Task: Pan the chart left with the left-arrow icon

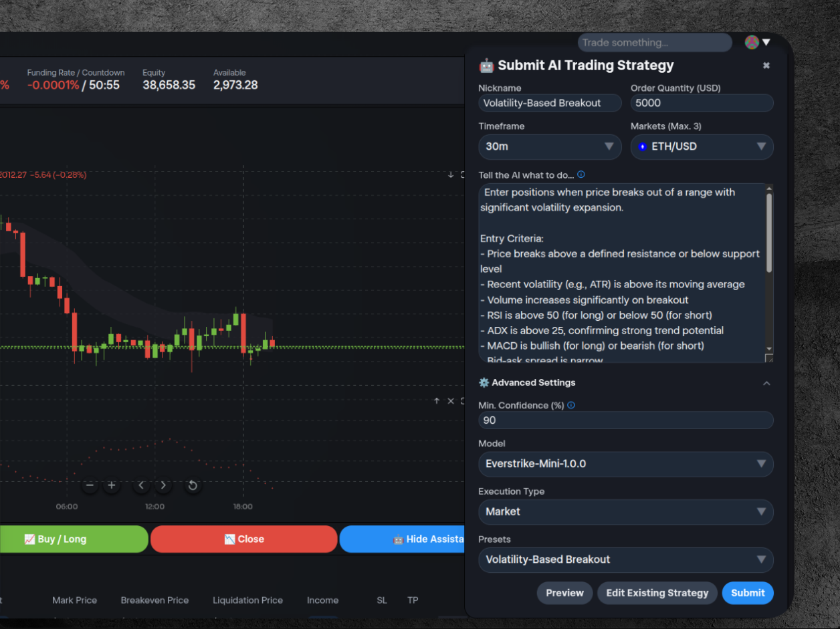Action: pyautogui.click(x=141, y=485)
